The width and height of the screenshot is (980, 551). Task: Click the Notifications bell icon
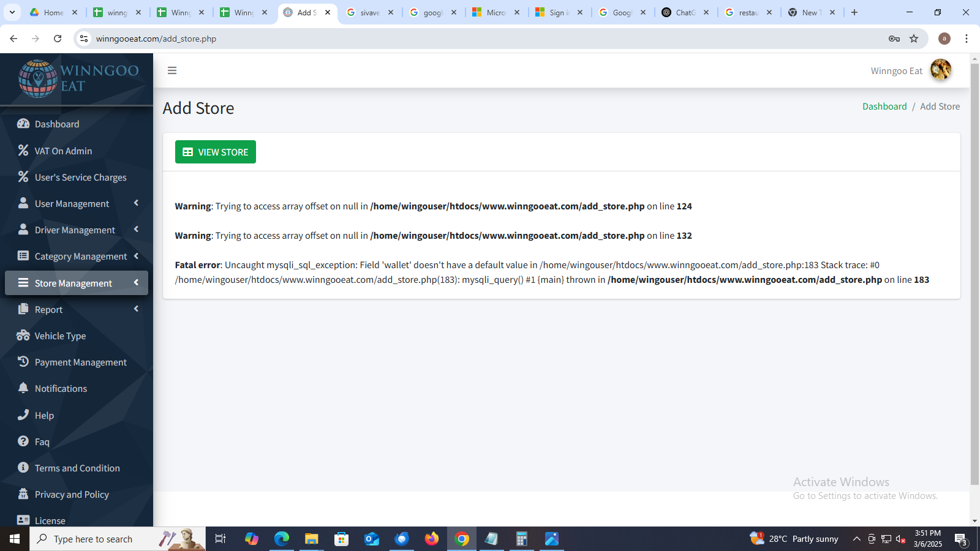click(x=23, y=388)
